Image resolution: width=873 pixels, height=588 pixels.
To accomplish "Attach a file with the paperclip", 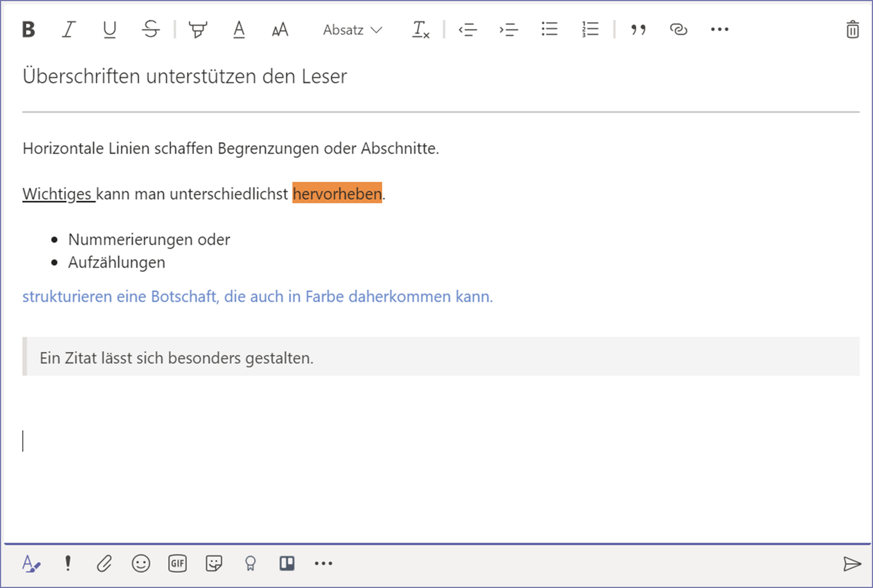I will click(x=104, y=564).
